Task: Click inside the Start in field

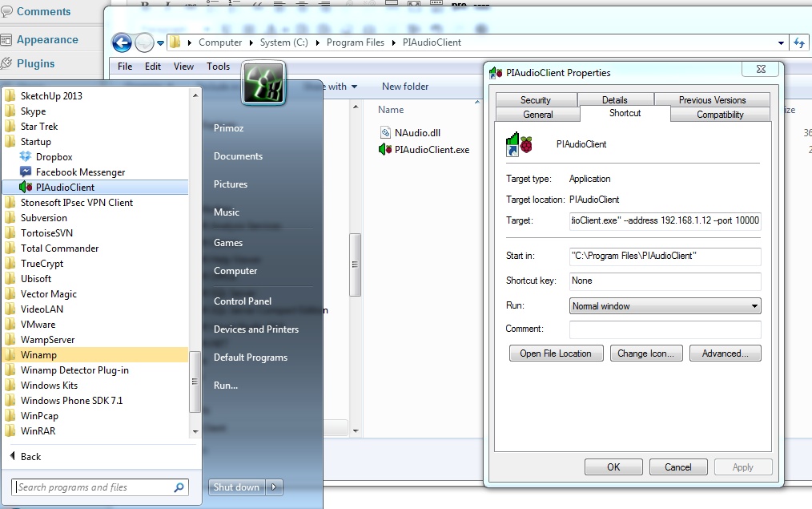Action: click(x=665, y=256)
